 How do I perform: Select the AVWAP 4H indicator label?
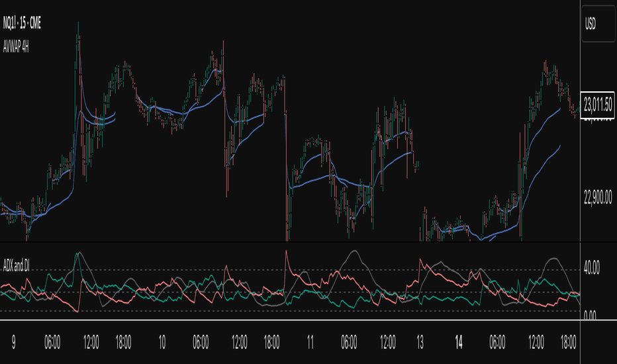point(16,47)
